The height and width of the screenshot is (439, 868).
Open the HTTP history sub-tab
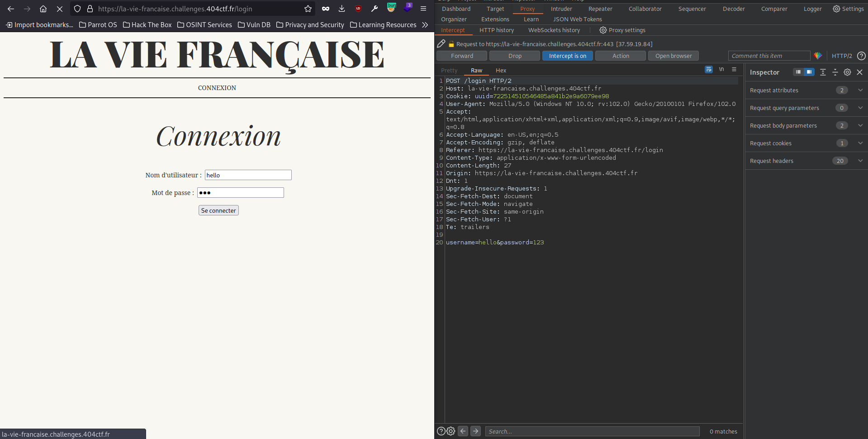point(496,30)
